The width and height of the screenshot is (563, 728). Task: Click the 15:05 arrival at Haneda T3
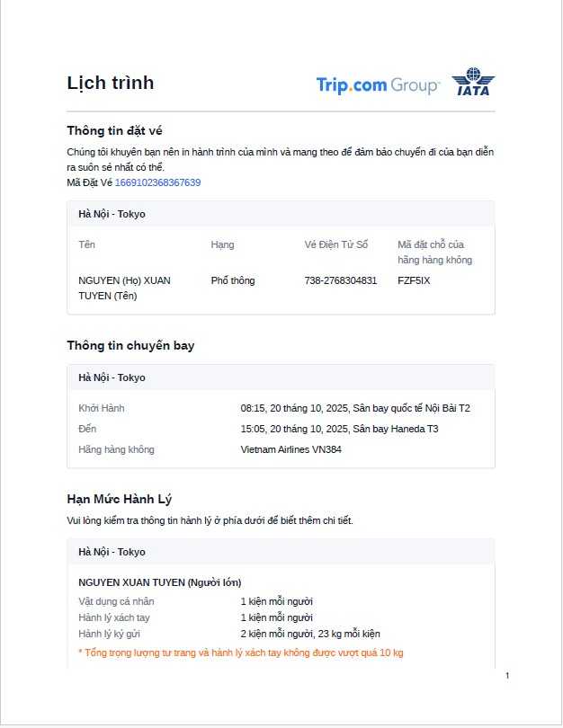[x=339, y=429]
